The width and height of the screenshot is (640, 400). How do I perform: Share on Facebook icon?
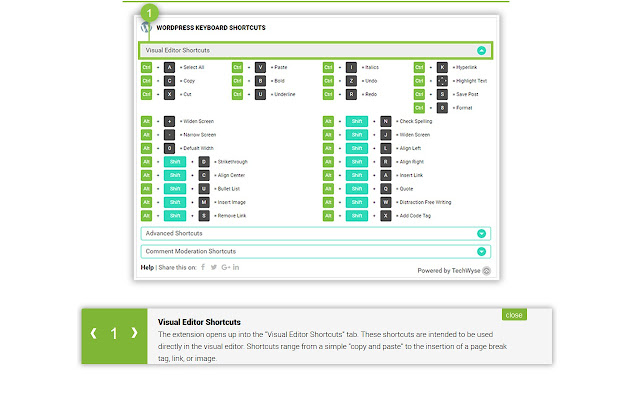pyautogui.click(x=203, y=267)
